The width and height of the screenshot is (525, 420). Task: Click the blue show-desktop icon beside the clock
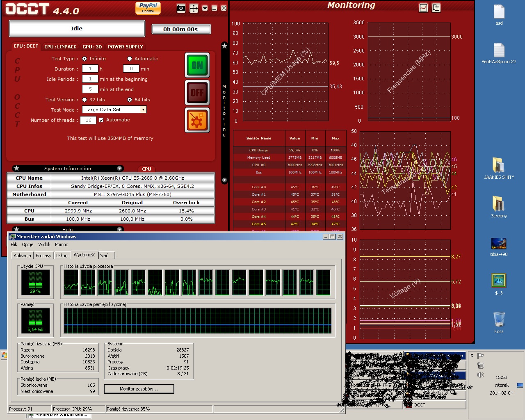coord(520,385)
